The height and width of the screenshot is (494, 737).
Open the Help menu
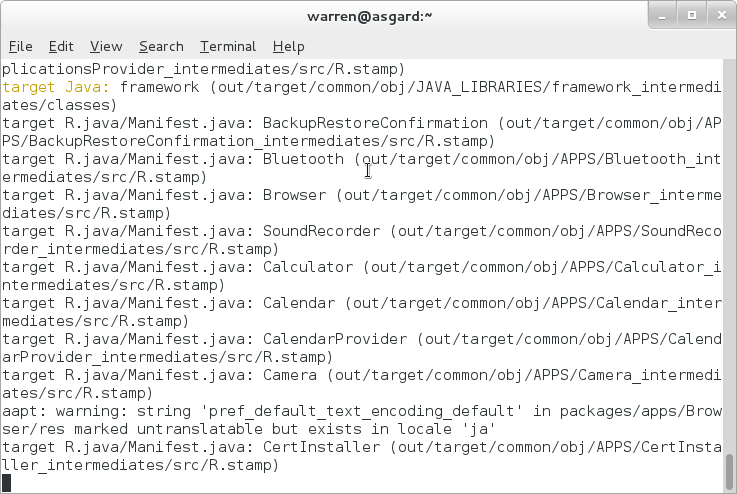pos(288,46)
